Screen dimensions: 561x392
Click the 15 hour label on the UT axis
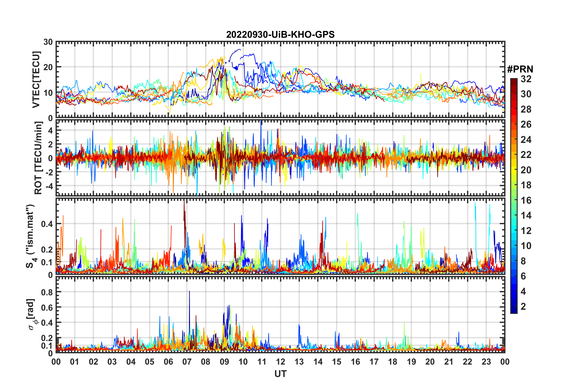pyautogui.click(x=337, y=362)
